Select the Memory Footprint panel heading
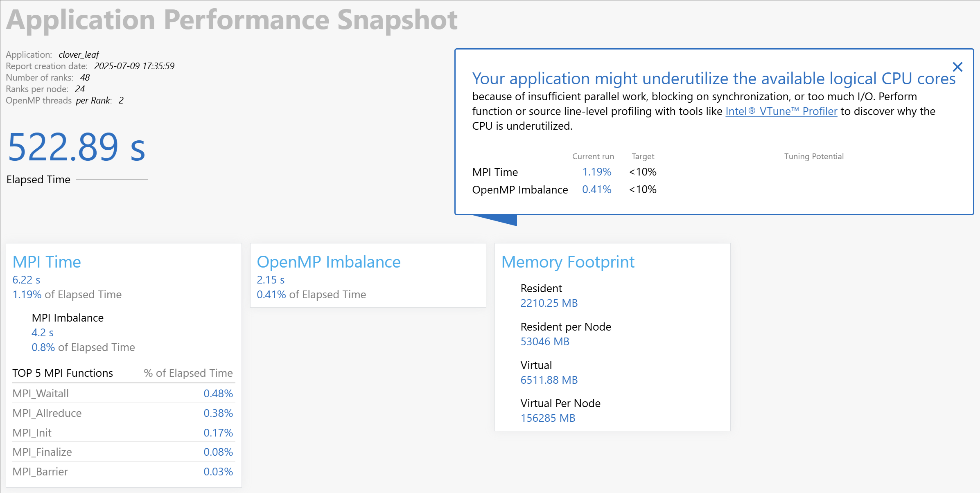 tap(568, 262)
